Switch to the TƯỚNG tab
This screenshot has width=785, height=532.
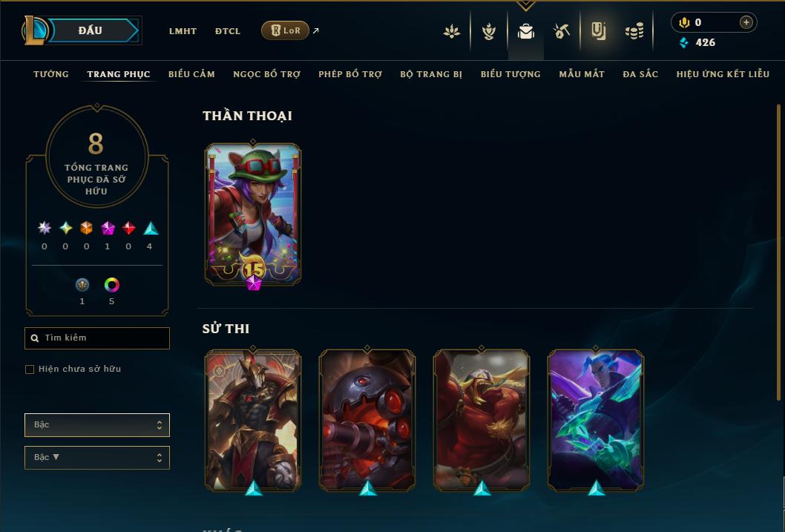pyautogui.click(x=51, y=74)
